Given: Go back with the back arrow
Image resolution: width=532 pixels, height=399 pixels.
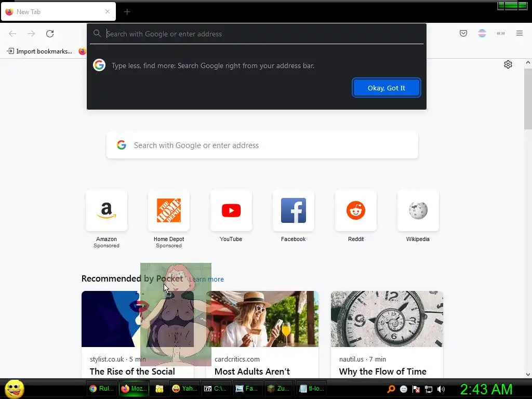Looking at the screenshot, I should pyautogui.click(x=12, y=34).
